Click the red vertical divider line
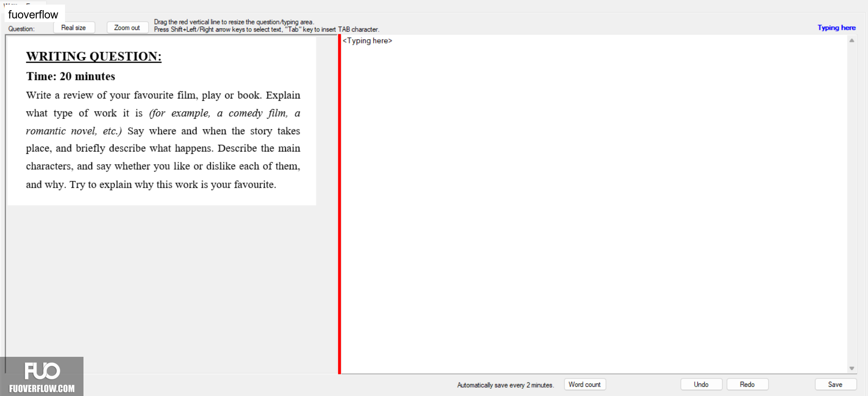868x396 pixels. 339,204
